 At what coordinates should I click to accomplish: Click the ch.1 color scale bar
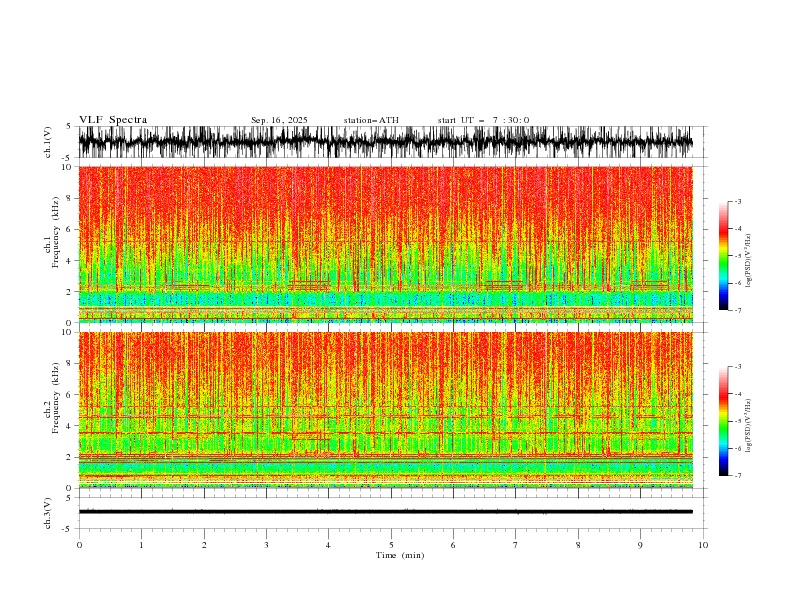tap(723, 256)
